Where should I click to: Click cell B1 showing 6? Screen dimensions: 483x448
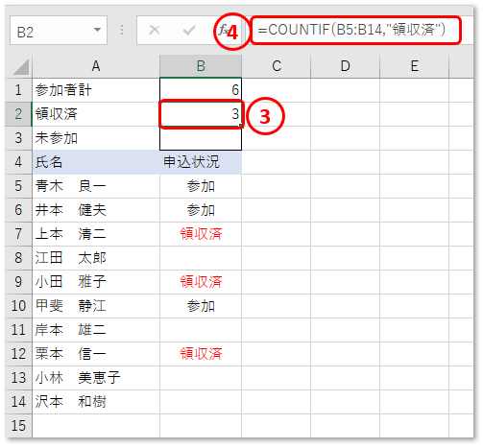click(x=201, y=90)
